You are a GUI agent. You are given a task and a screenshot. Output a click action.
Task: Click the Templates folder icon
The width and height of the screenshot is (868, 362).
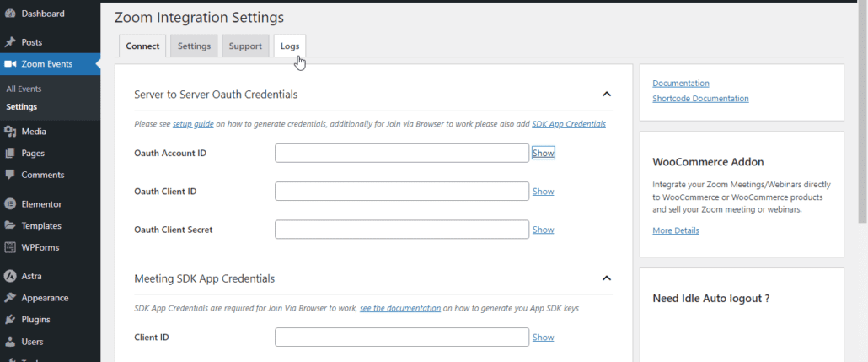coord(9,225)
